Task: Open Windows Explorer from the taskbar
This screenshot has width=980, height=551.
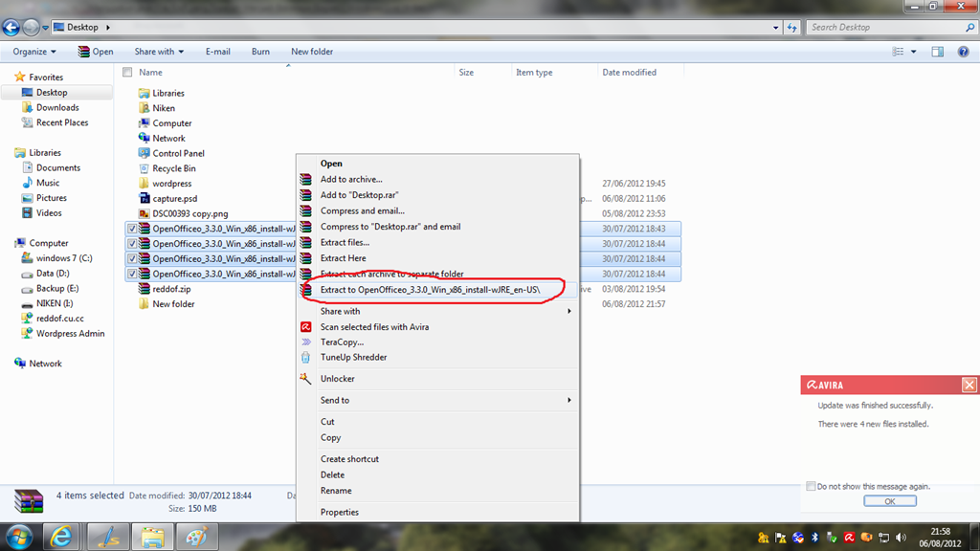Action: pos(152,537)
